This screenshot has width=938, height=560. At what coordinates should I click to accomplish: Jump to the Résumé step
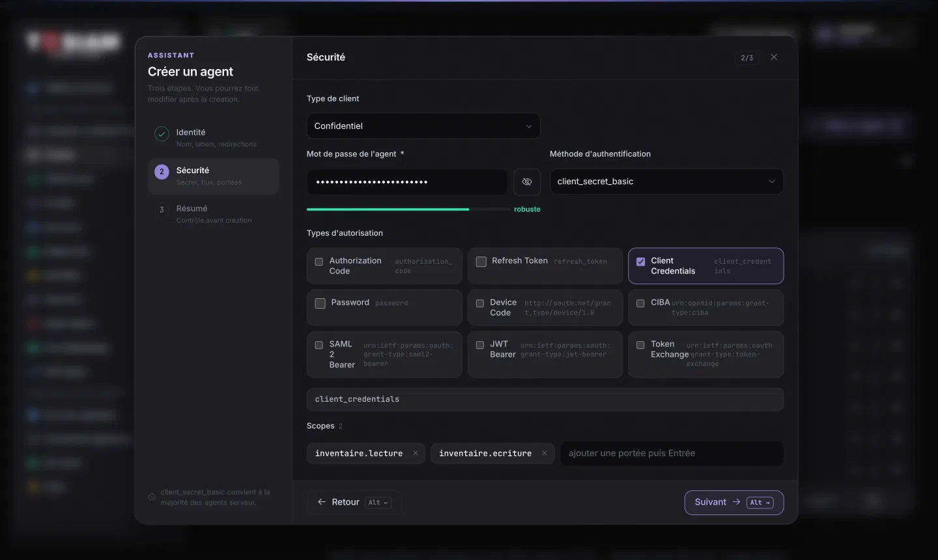(214, 214)
